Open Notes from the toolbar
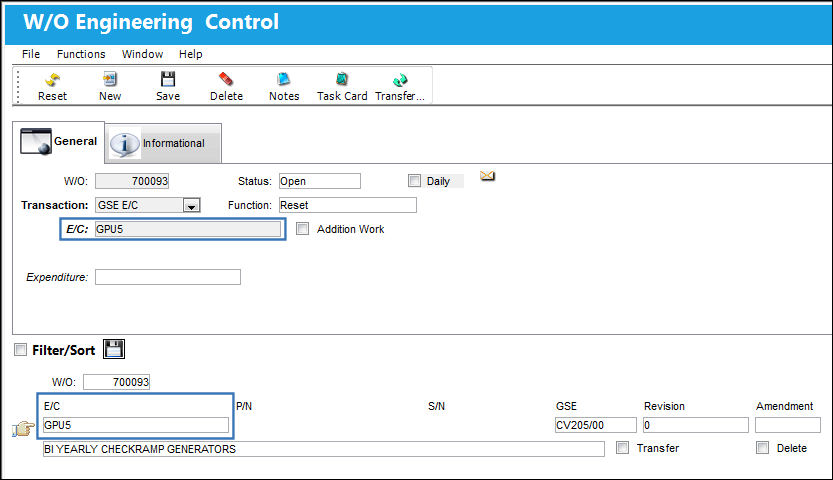The image size is (833, 480). coord(284,80)
